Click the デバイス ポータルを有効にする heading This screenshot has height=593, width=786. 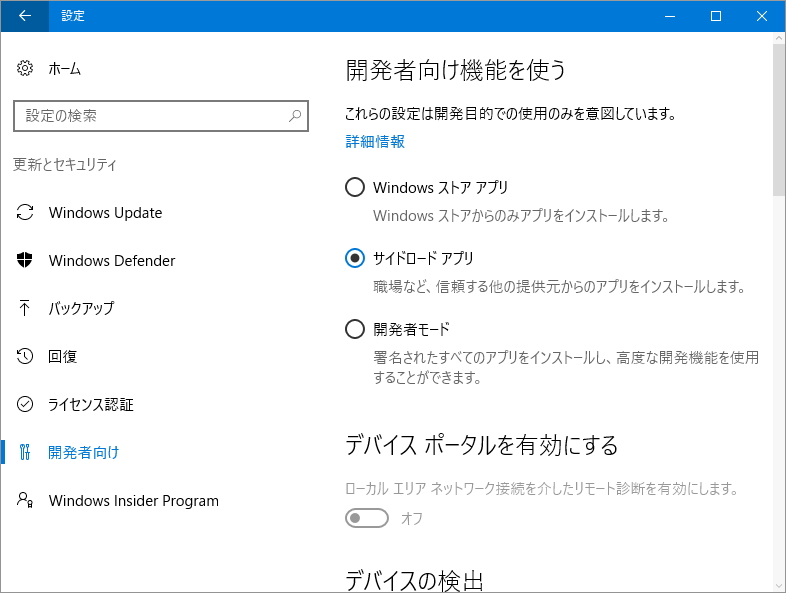[x=482, y=445]
